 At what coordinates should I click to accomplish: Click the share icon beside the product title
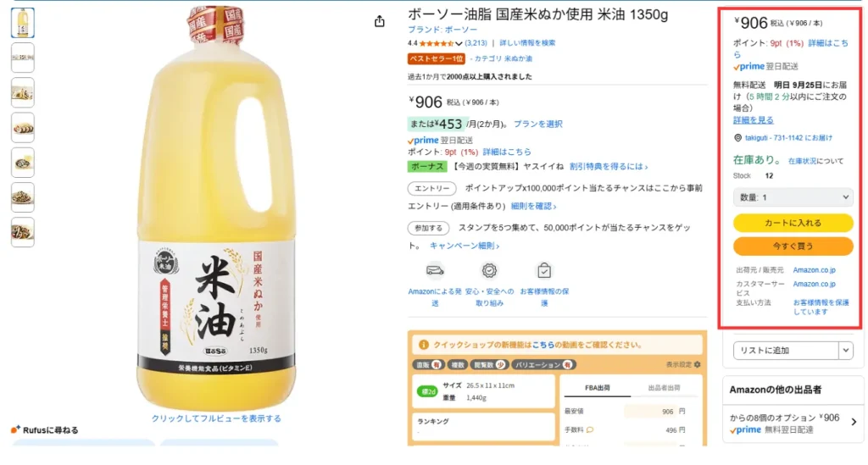tap(380, 21)
